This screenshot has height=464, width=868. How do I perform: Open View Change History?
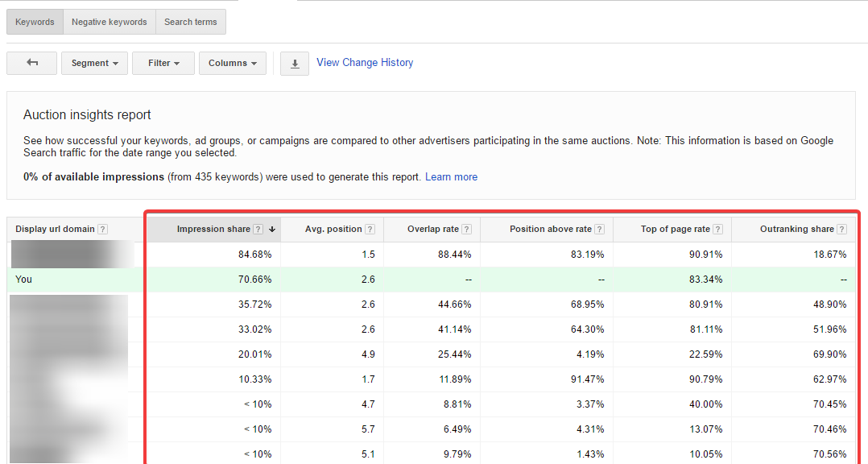(x=364, y=62)
